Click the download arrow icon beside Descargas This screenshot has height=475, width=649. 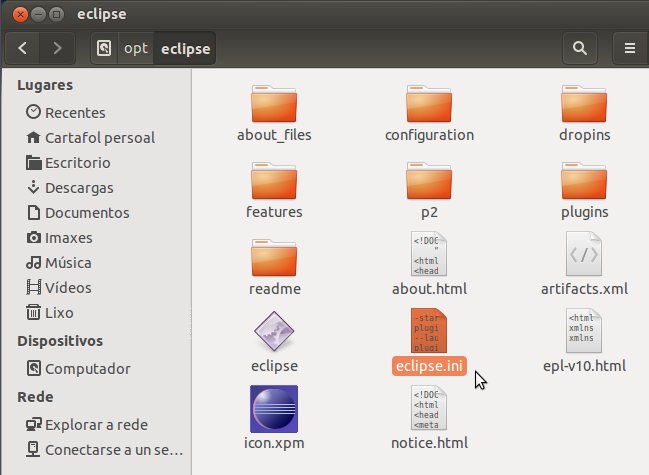click(34, 187)
